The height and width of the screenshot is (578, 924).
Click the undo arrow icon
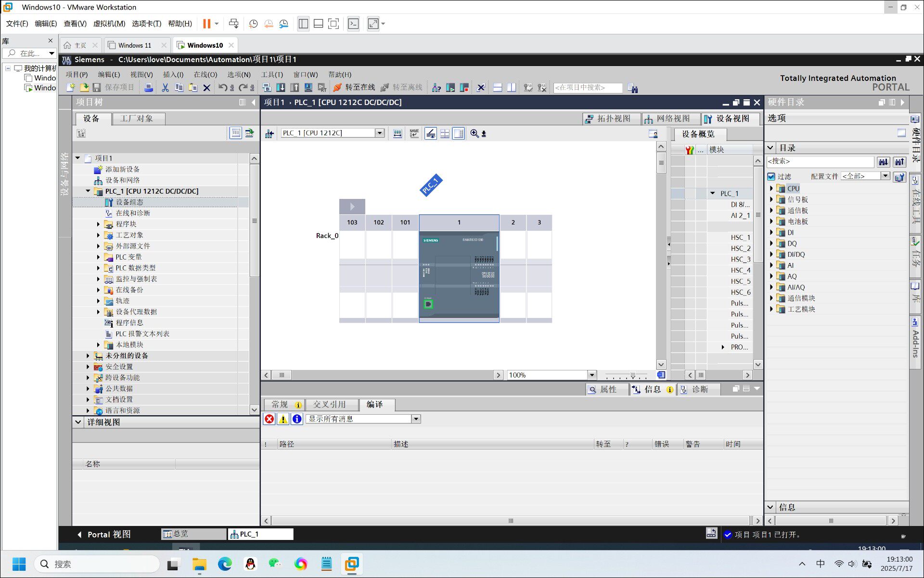(222, 87)
